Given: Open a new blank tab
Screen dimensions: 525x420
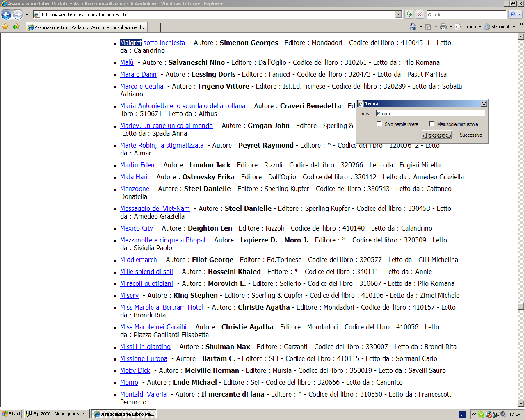Looking at the screenshot, I should (154, 27).
